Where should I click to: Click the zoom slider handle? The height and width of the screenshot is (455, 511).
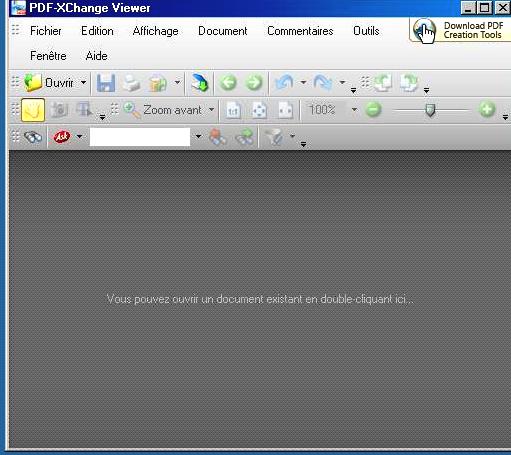[430, 110]
